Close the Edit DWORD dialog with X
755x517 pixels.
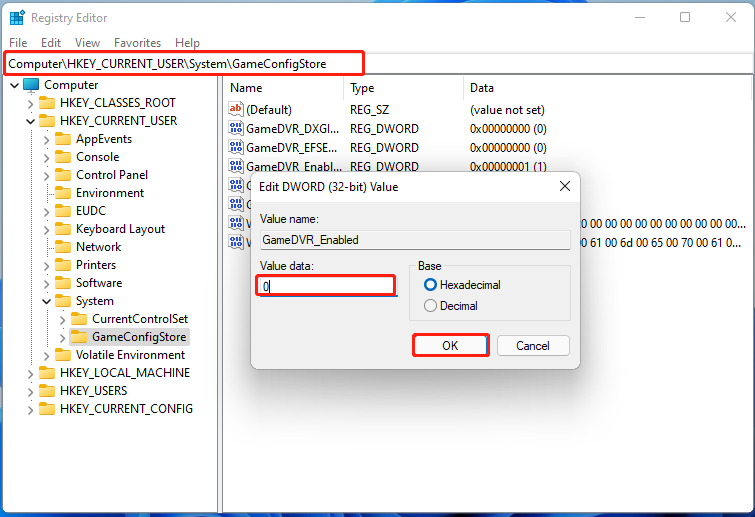point(565,186)
